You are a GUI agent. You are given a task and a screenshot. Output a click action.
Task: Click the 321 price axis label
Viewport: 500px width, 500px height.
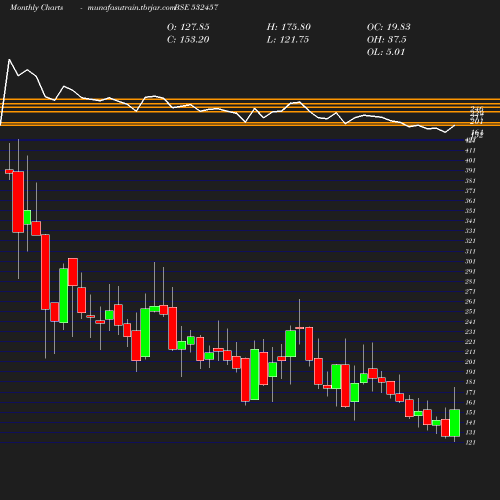tap(470, 241)
